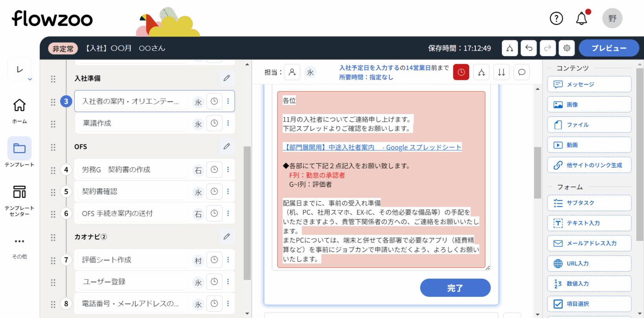The image size is (644, 318).
Task: Click the red deadline clock icon
Action: 461,72
